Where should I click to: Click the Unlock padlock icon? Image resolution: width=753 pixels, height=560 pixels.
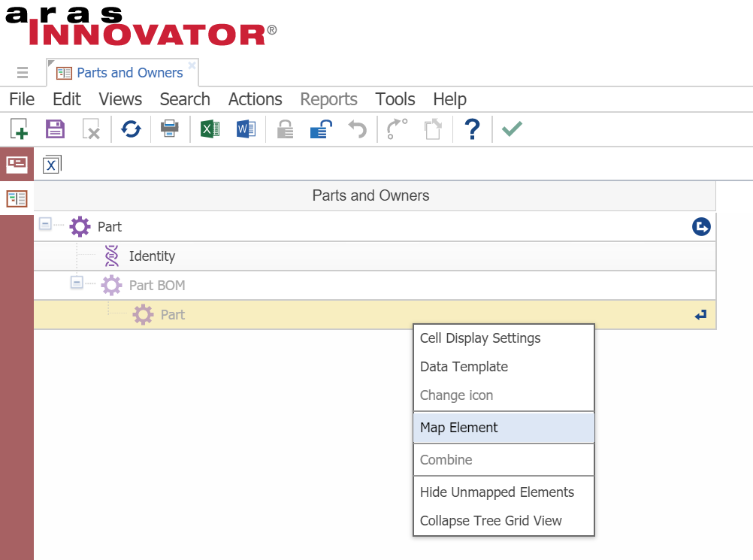[320, 129]
